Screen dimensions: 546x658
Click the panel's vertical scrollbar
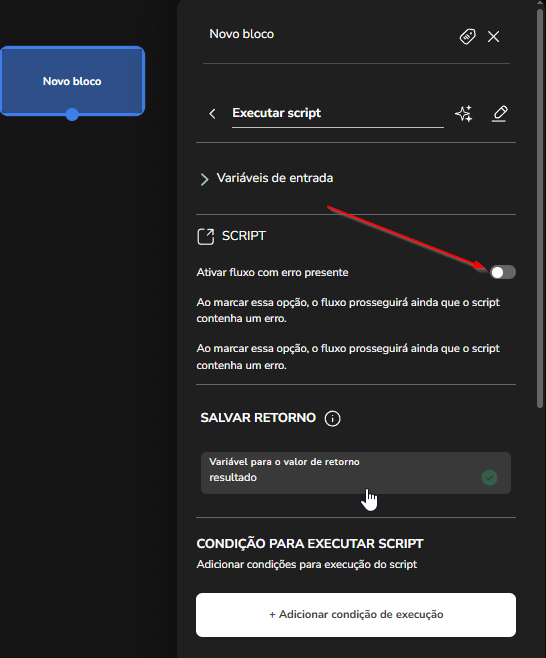tap(540, 208)
